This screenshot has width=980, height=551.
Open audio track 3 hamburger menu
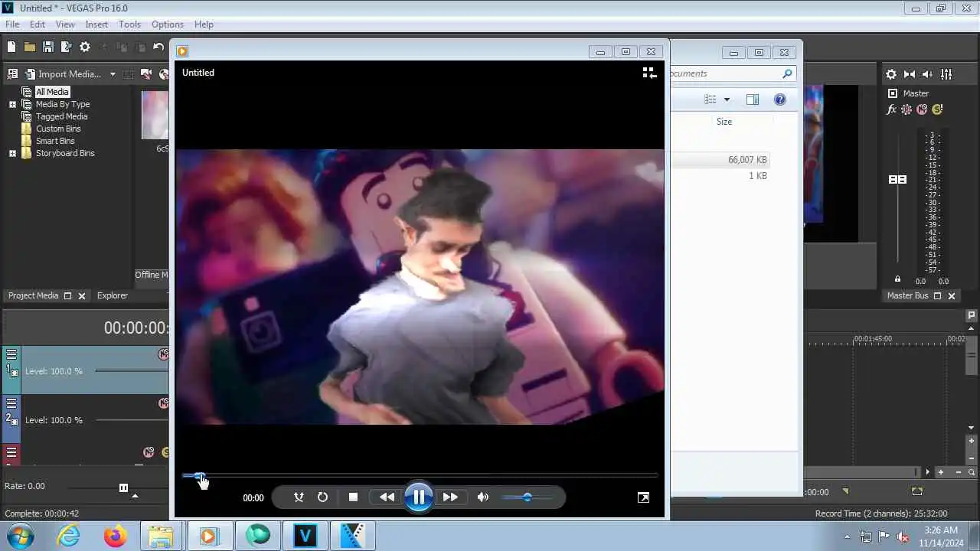tap(11, 452)
